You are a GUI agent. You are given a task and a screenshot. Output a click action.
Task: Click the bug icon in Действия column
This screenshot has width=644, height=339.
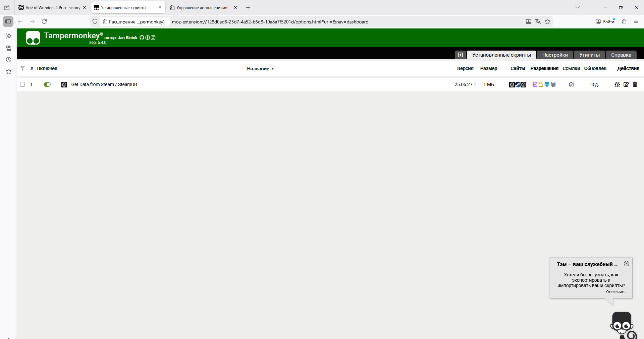pos(617,84)
